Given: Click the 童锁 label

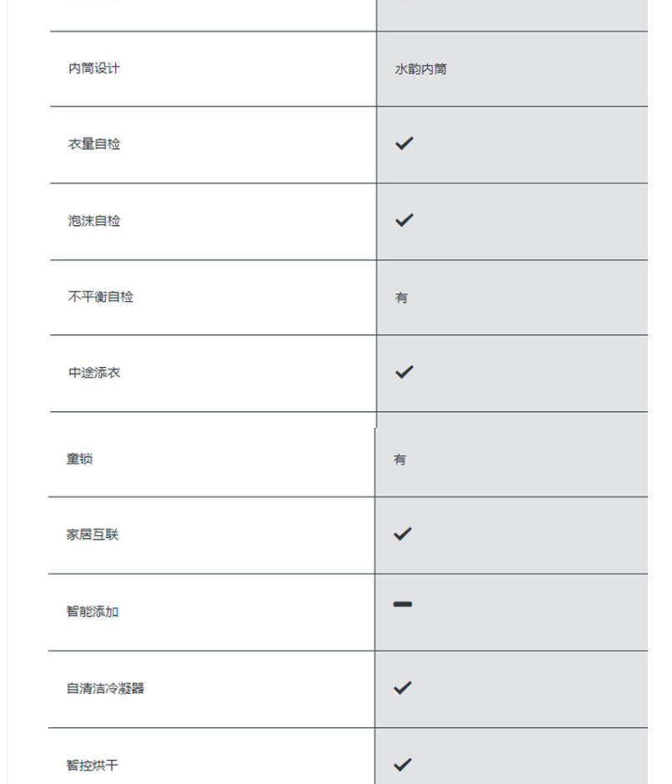Looking at the screenshot, I should click(x=80, y=459).
